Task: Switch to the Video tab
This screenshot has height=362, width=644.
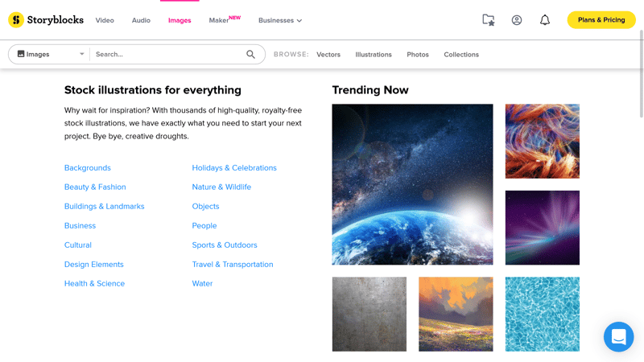Action: coord(105,20)
